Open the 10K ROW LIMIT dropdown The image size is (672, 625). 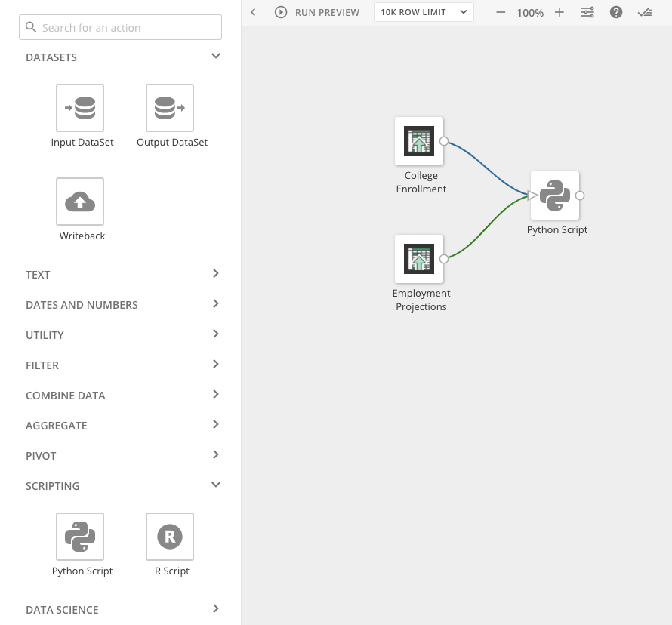(x=424, y=11)
